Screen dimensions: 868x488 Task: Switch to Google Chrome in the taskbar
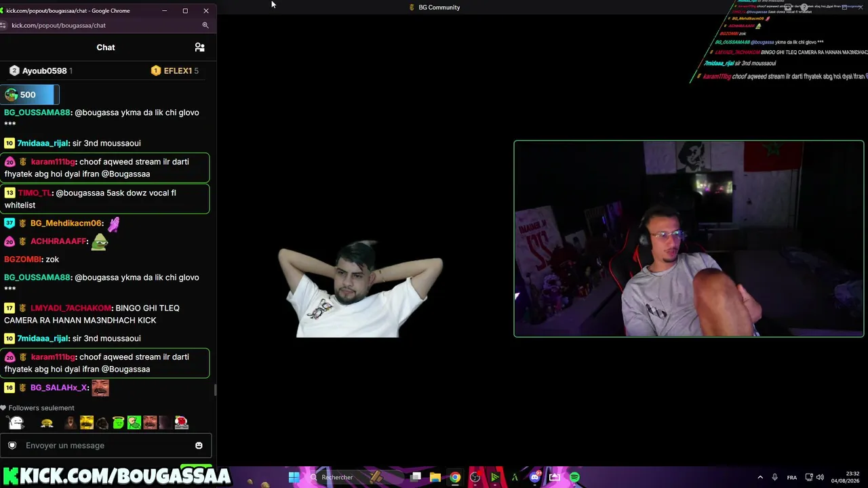pos(455,477)
